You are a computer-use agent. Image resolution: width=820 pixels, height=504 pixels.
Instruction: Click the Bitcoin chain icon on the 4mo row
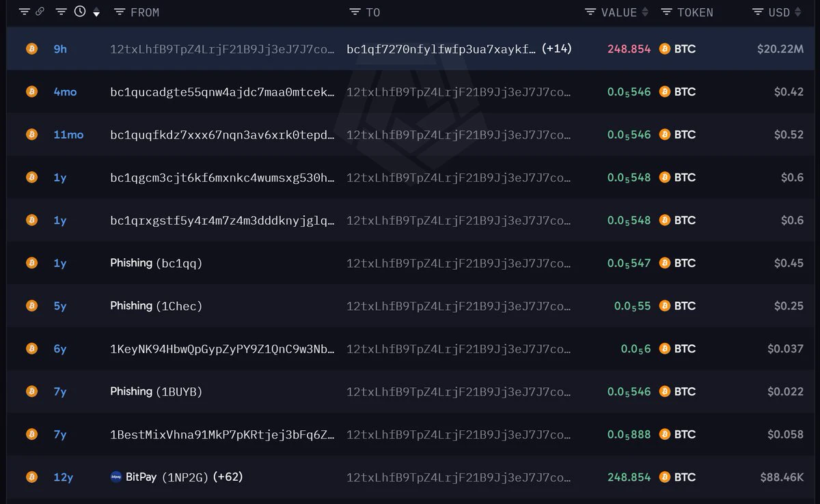[31, 92]
